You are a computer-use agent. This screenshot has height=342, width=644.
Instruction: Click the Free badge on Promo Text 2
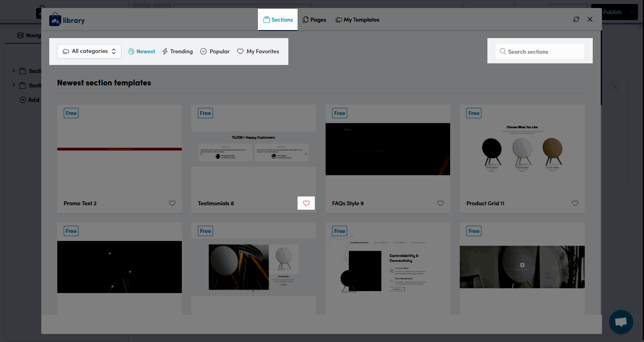click(x=71, y=113)
